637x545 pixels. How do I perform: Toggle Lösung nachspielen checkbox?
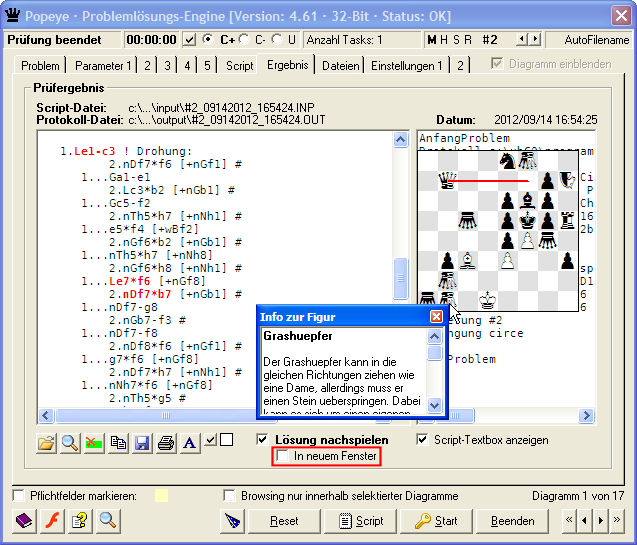pyautogui.click(x=262, y=439)
